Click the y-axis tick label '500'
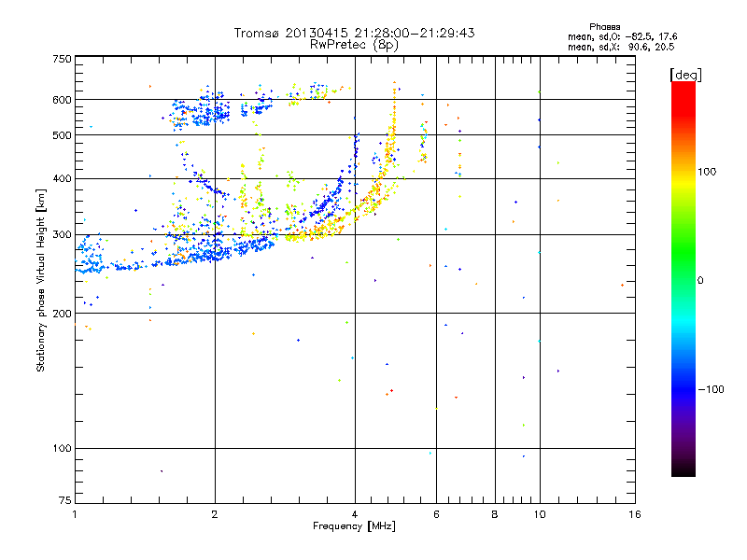The height and width of the screenshot is (560, 747). point(62,135)
